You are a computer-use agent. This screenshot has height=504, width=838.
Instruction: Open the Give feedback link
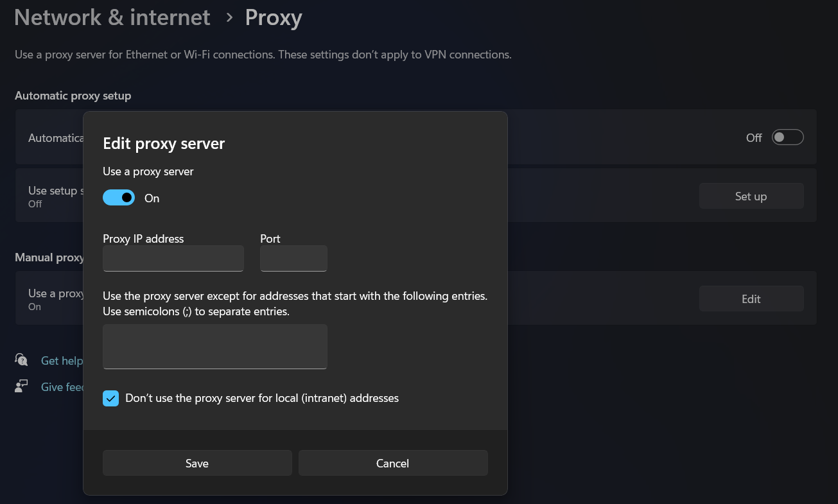point(62,387)
